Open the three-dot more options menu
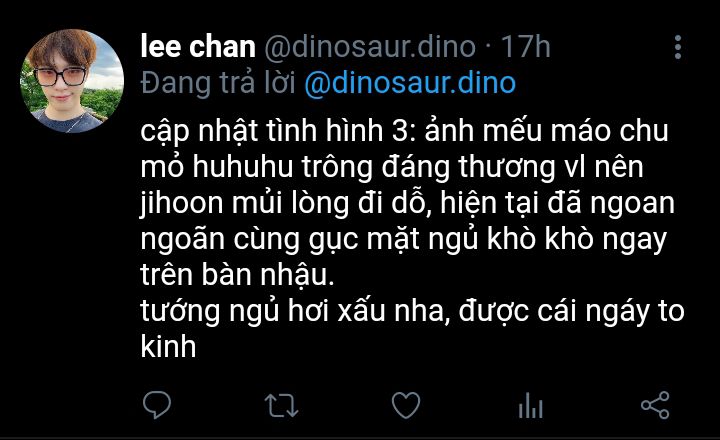Screen dimensions: 720x440 click(678, 47)
